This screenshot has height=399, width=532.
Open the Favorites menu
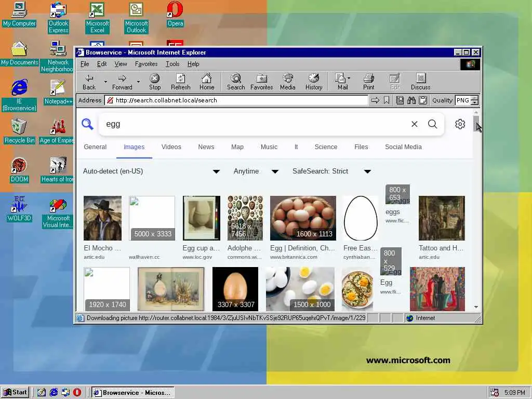[146, 64]
